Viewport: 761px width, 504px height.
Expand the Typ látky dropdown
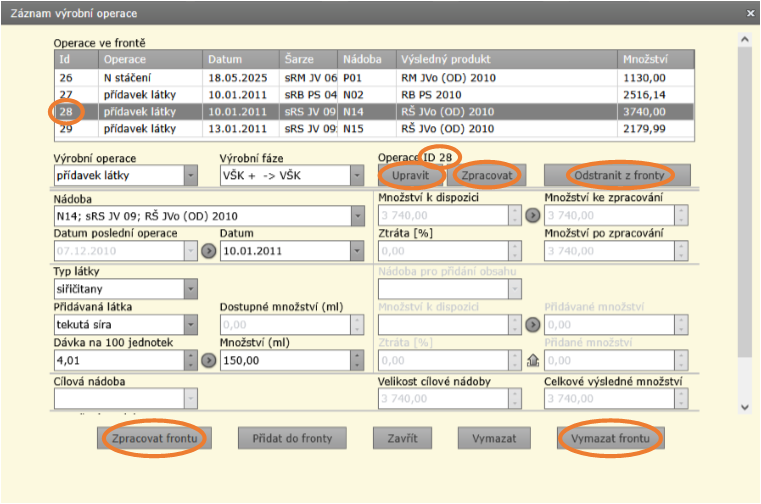click(x=190, y=288)
